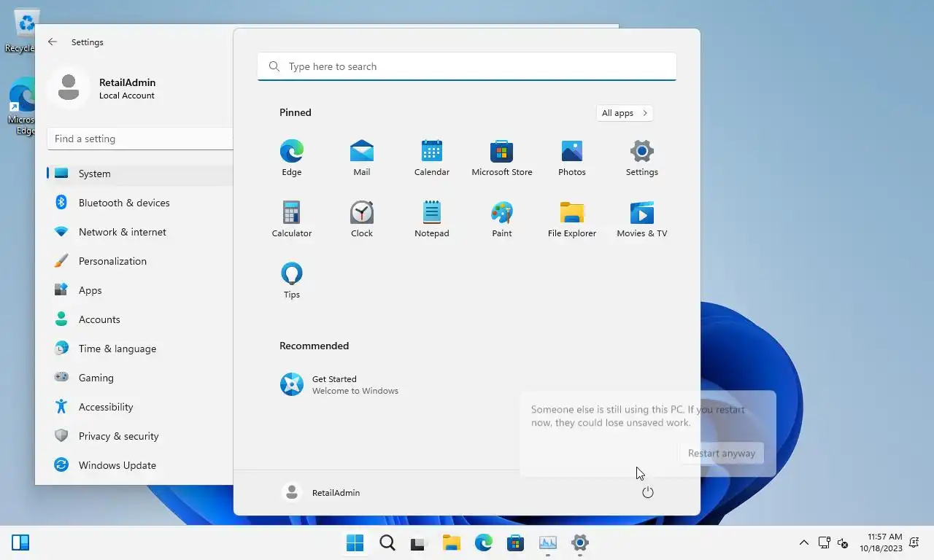The height and width of the screenshot is (560, 934).
Task: Open the Paint app
Action: [x=502, y=219]
